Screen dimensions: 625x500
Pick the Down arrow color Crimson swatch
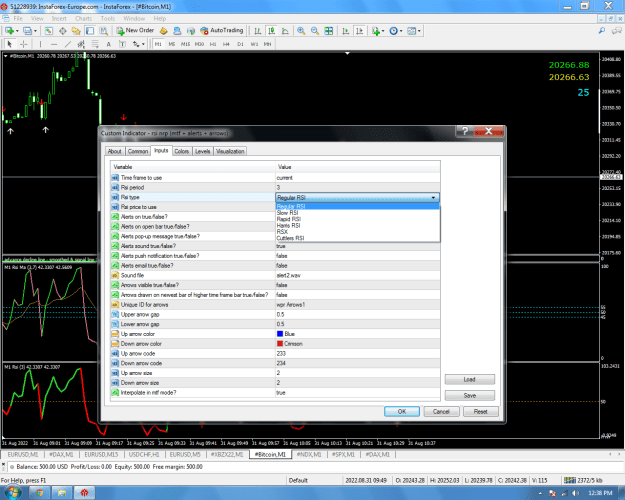pos(280,344)
